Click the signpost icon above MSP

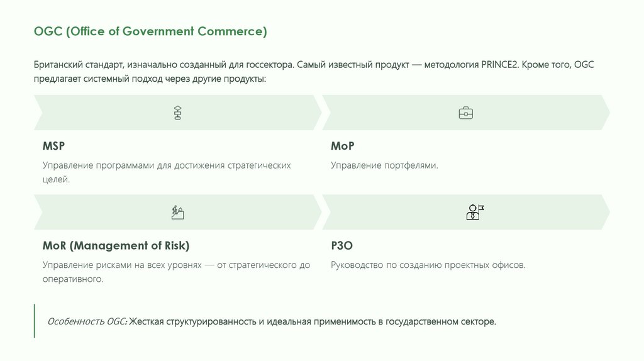coord(177,113)
